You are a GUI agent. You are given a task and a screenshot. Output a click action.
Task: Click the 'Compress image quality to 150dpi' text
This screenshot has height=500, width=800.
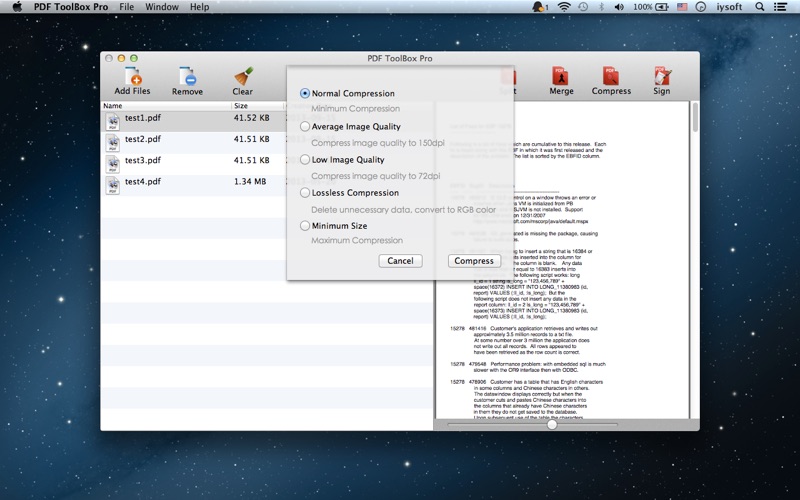tap(378, 143)
